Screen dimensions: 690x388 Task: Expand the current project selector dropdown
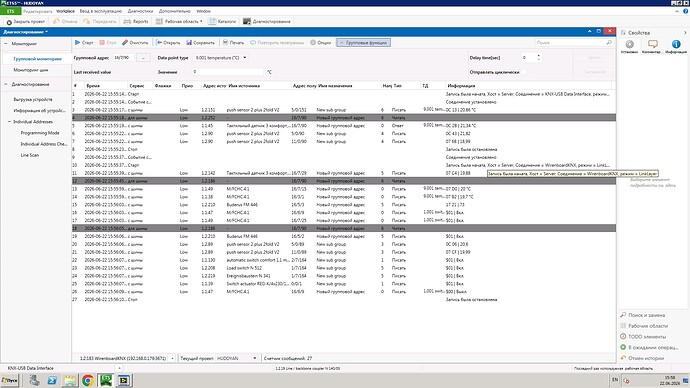coord(254,359)
